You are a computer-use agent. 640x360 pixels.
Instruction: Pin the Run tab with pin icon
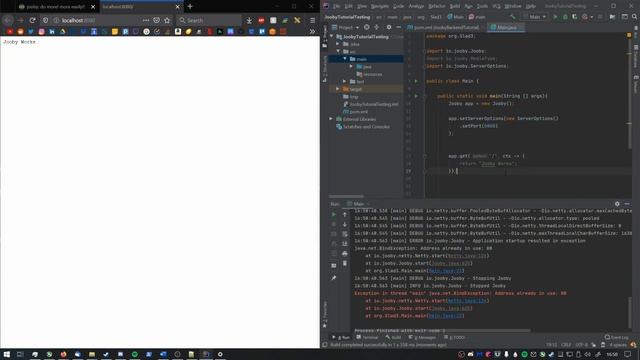(x=333, y=278)
